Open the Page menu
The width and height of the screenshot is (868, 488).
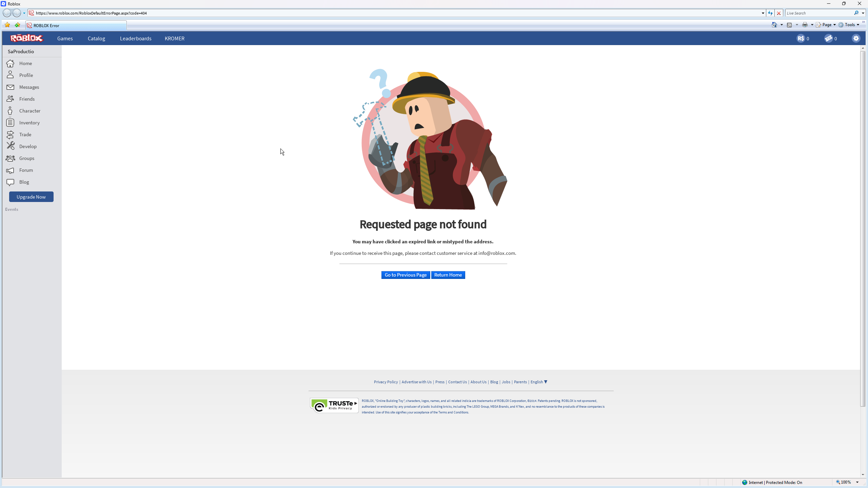coord(826,25)
